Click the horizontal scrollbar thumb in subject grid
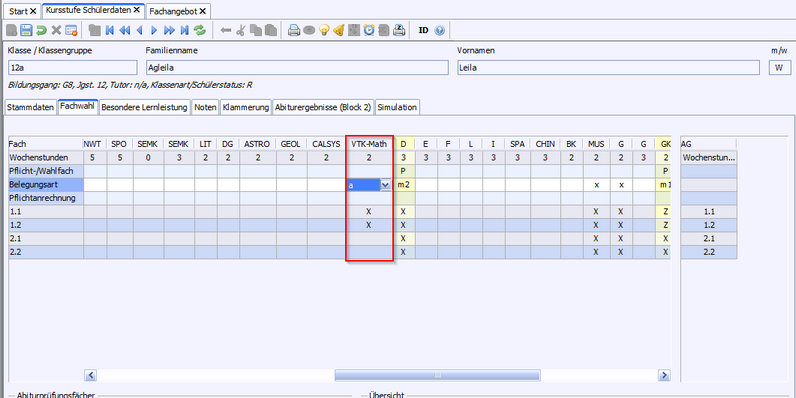The width and height of the screenshot is (796, 398). click(438, 375)
